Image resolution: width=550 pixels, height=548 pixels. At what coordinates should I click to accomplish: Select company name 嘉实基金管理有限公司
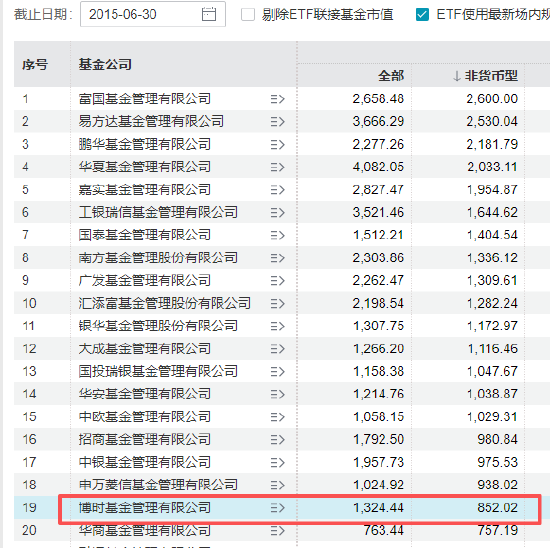tap(145, 189)
